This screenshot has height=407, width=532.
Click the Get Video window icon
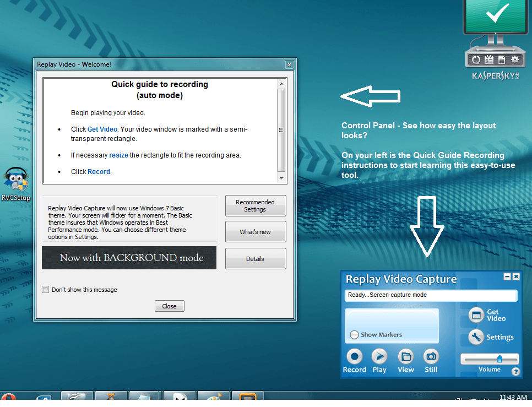coord(476,315)
